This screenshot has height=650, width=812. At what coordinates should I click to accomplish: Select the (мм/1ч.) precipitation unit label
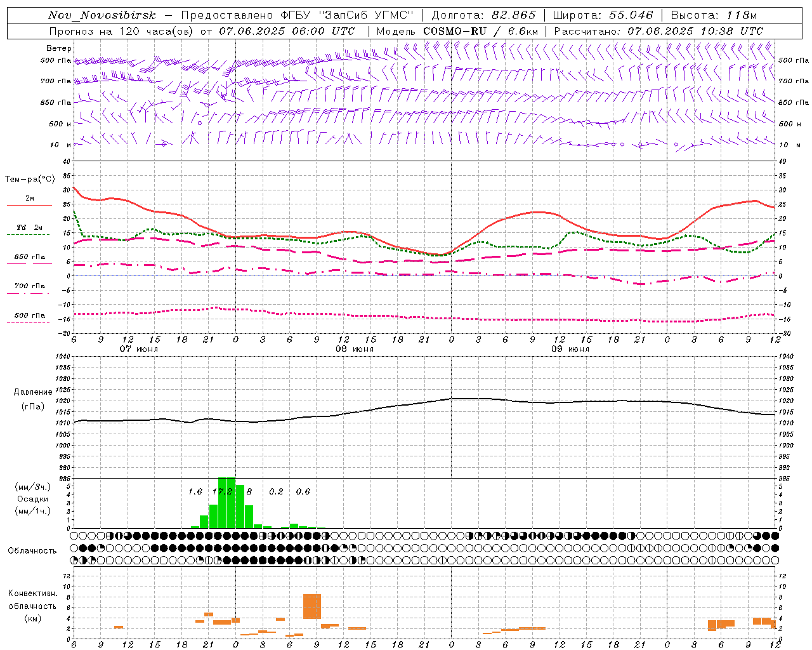click(33, 511)
